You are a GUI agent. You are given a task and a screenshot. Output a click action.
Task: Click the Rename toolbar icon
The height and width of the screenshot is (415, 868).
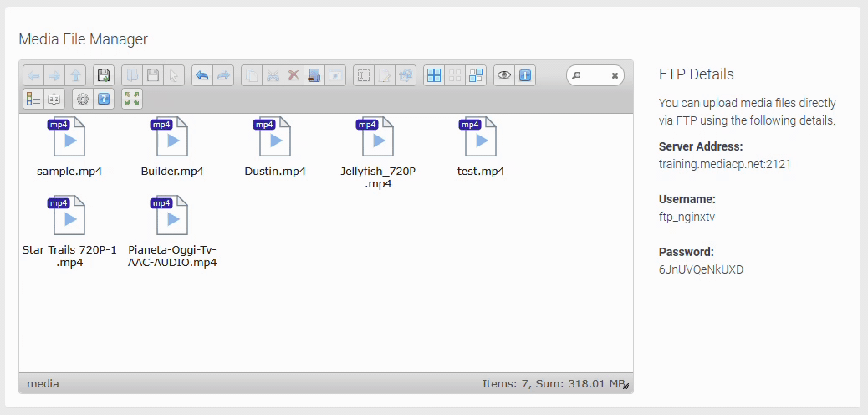[364, 75]
